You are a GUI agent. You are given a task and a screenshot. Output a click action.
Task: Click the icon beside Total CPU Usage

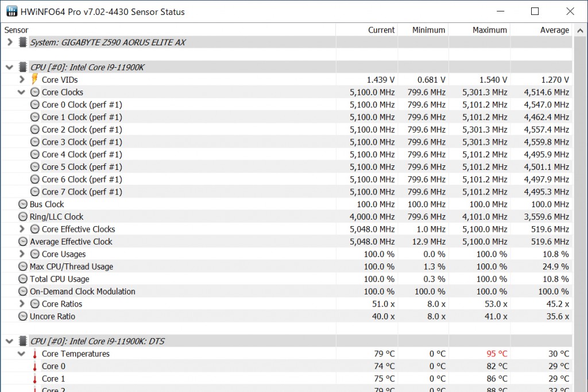pyautogui.click(x=23, y=279)
